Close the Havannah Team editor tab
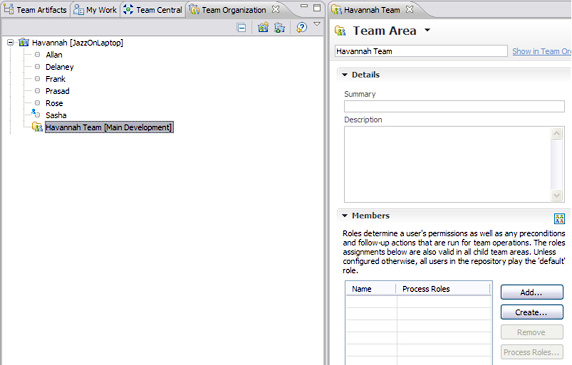The image size is (572, 365). point(410,9)
